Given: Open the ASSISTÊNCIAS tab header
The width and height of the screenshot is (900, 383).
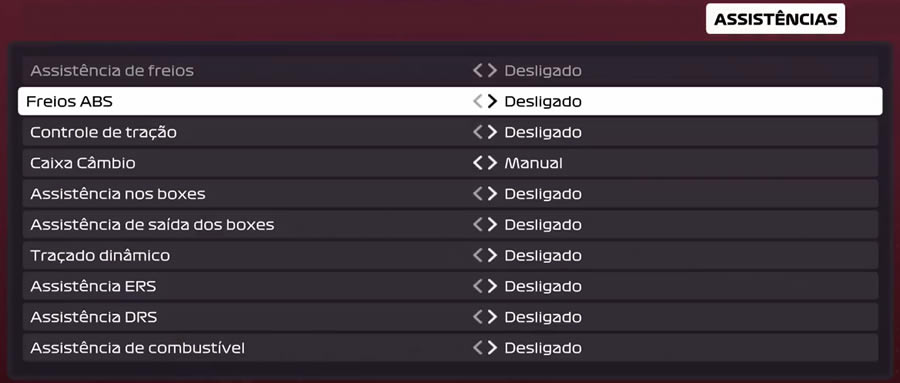Looking at the screenshot, I should [775, 19].
